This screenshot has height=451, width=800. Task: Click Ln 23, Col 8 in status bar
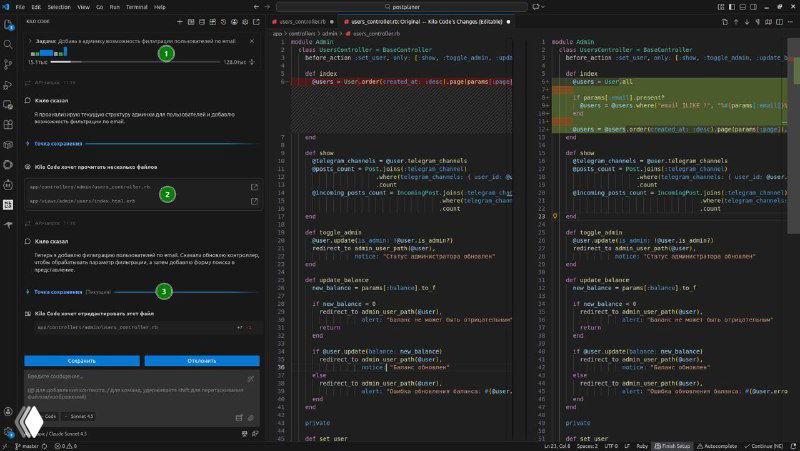pyautogui.click(x=557, y=446)
